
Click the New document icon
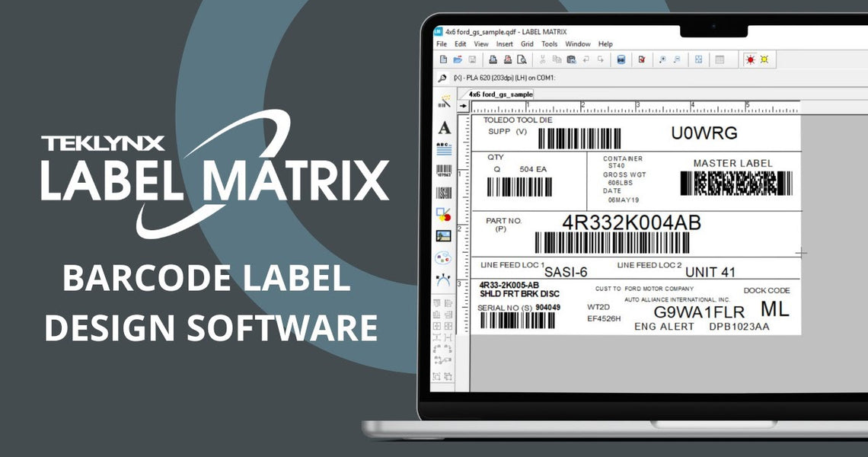point(443,59)
